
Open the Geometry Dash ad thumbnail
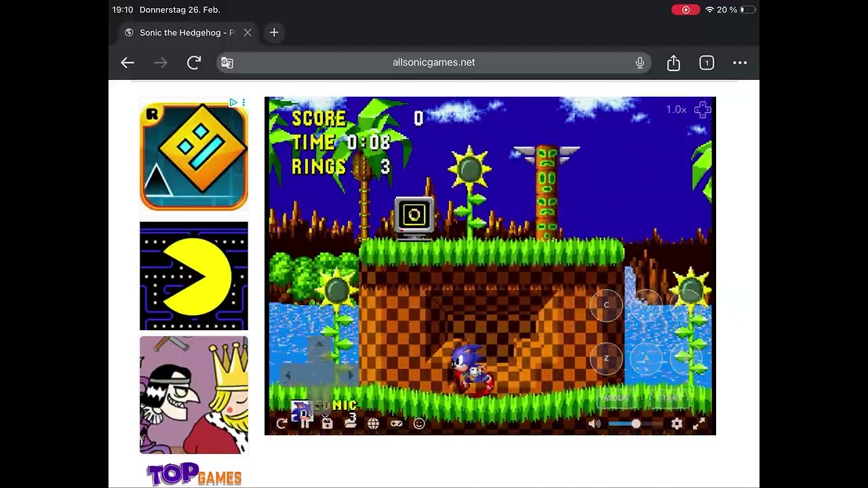[x=194, y=157]
